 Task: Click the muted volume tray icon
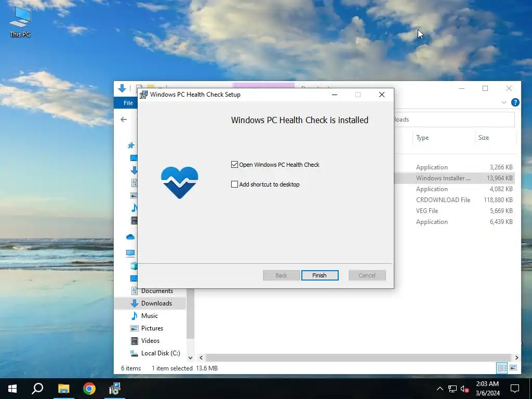point(464,389)
